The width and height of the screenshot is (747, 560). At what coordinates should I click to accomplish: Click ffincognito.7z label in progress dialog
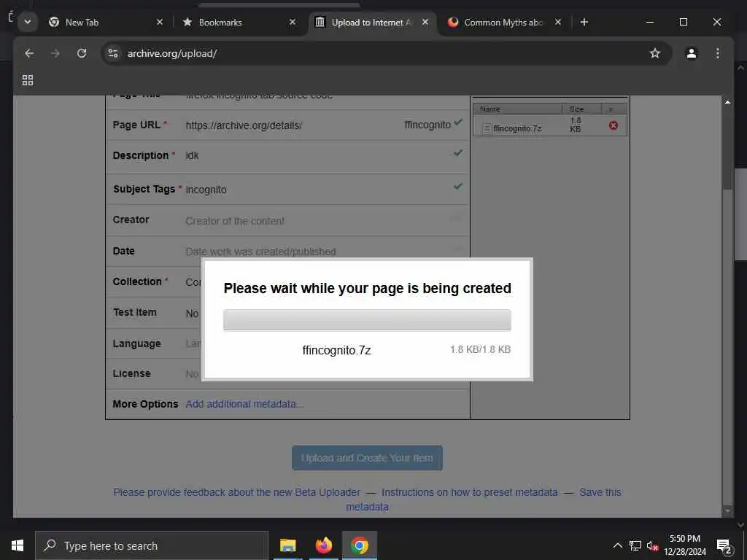336,351
